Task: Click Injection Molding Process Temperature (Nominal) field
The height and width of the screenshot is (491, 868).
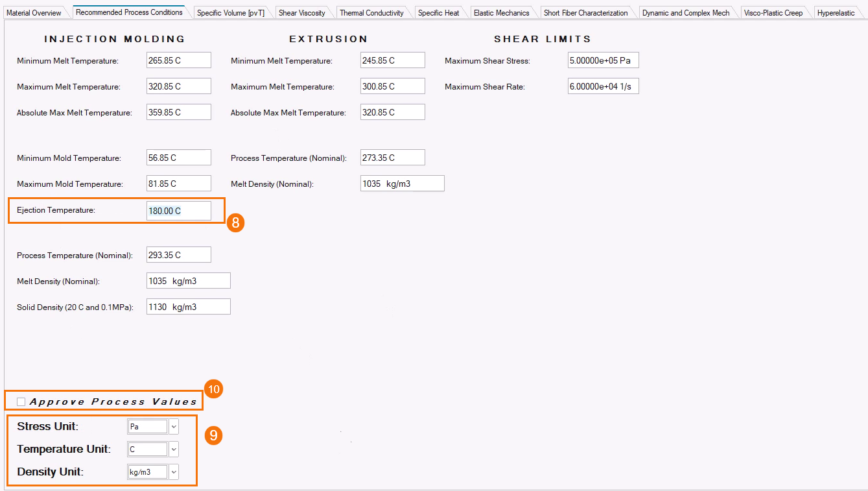Action: click(x=179, y=255)
